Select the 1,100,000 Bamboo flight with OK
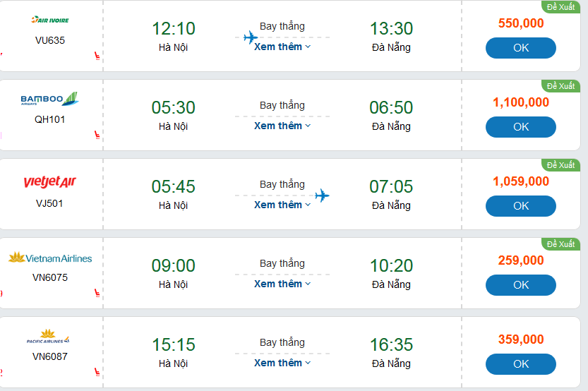 tap(520, 127)
